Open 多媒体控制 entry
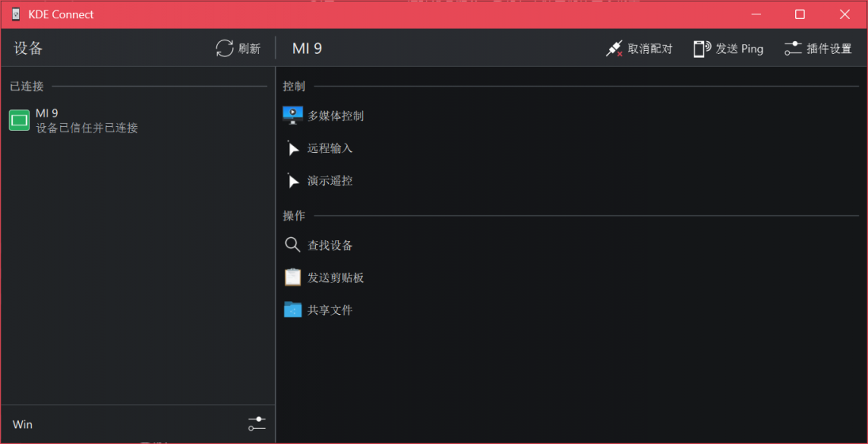This screenshot has height=444, width=868. [571, 115]
